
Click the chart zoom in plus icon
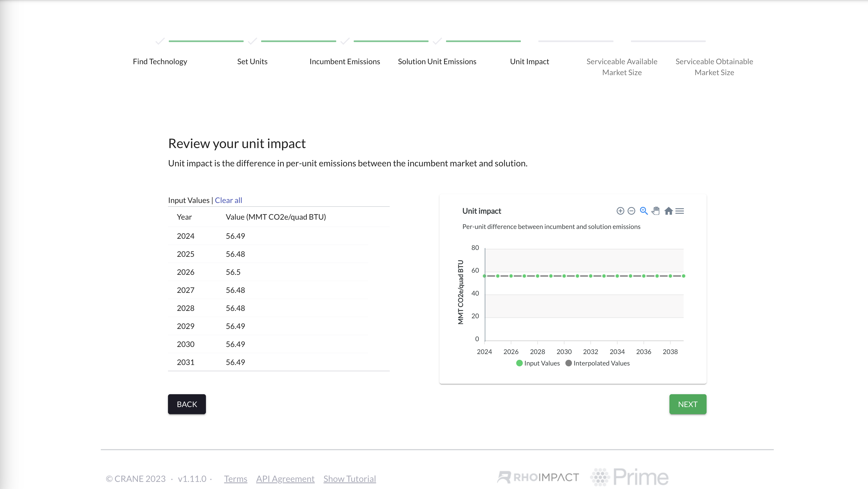(x=620, y=211)
